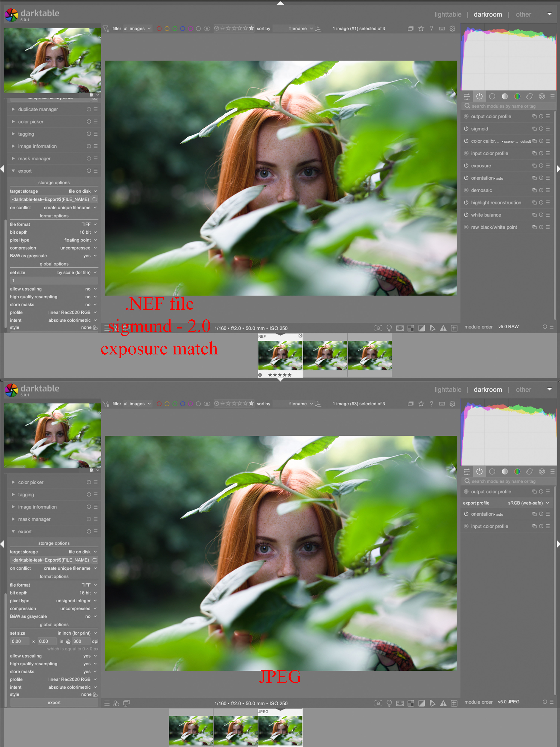
Task: Toggle sigmoid module power button off
Action: point(466,129)
